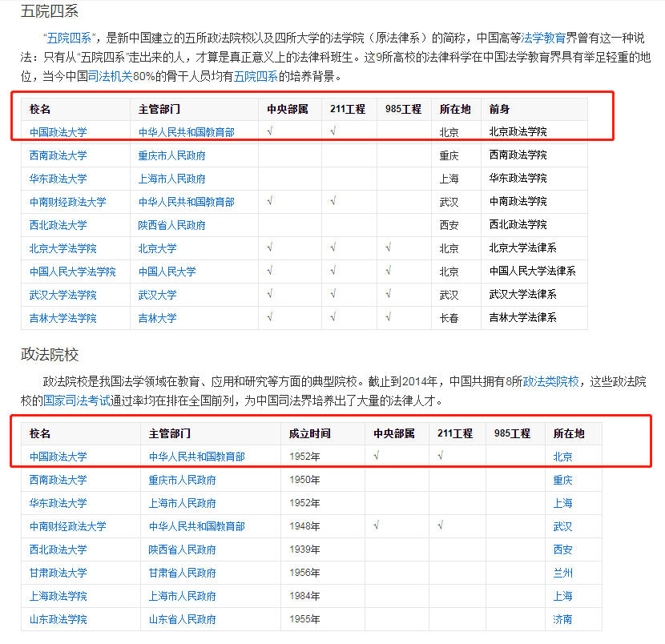
Task: Select the 1939年 cell
Action: 323,549
